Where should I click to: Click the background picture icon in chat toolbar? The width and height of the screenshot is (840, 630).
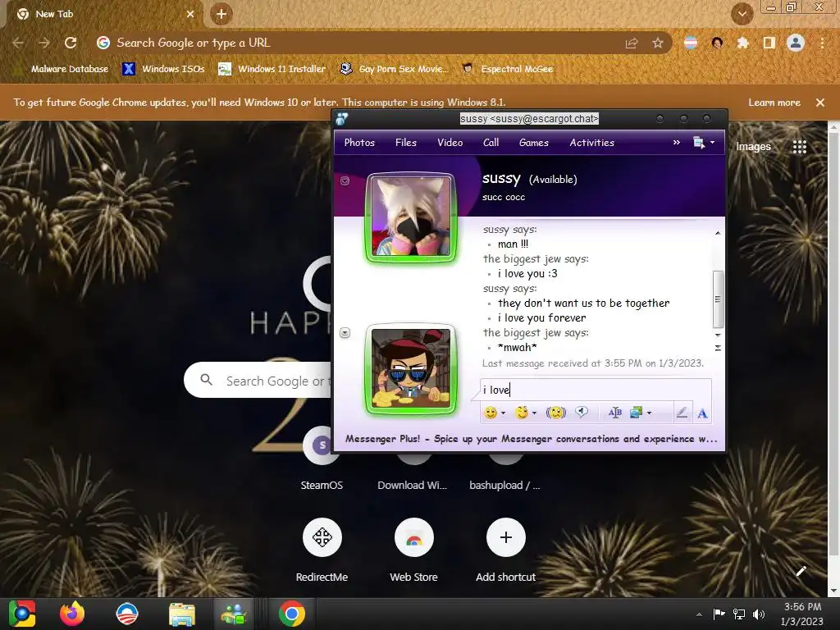point(637,413)
